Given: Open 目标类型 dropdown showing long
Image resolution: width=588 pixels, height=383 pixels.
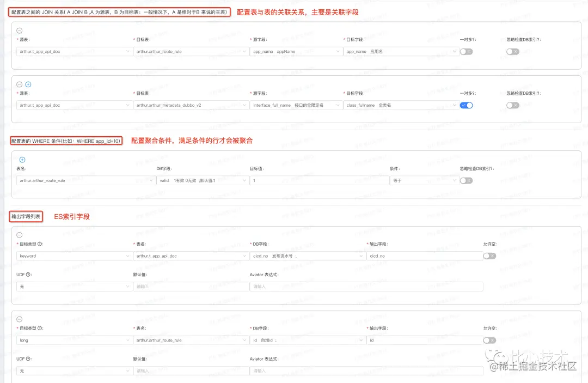Looking at the screenshot, I should coord(74,341).
